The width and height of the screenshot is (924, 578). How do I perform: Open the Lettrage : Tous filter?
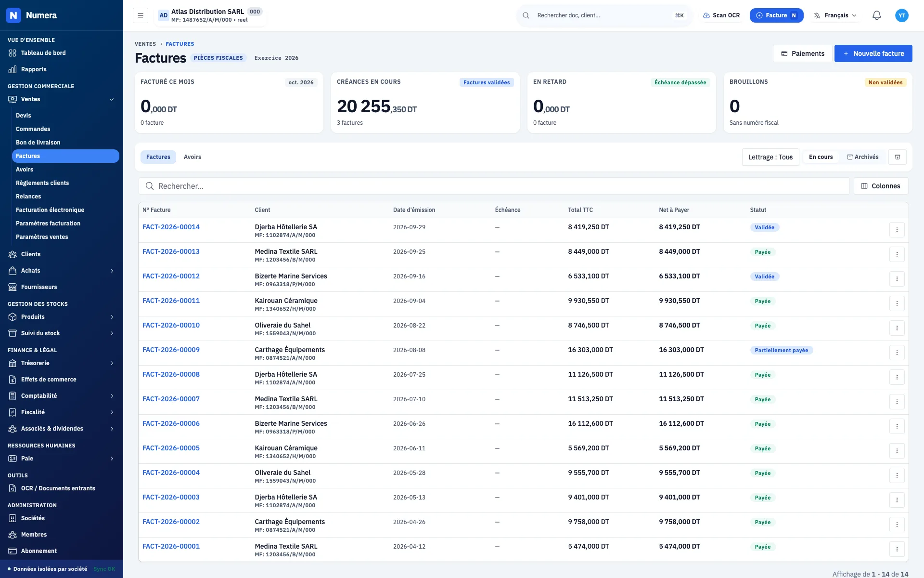770,157
